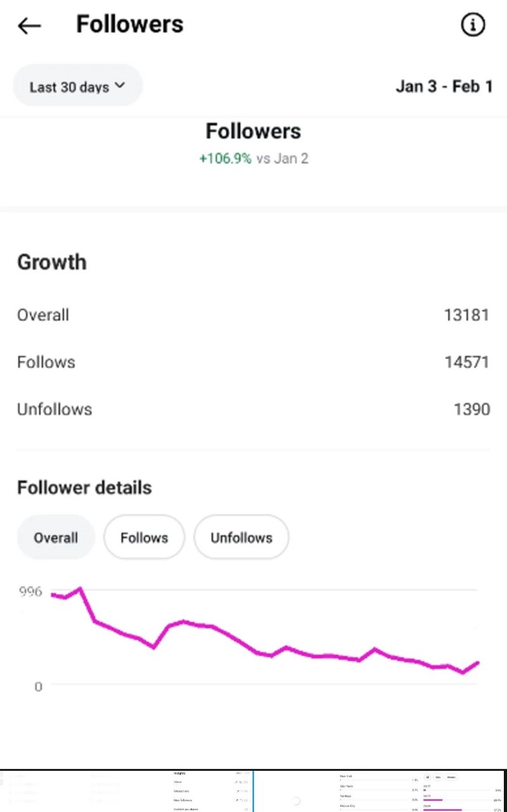Click the last point of the follower chart
The image size is (507, 812).
pyautogui.click(x=477, y=663)
